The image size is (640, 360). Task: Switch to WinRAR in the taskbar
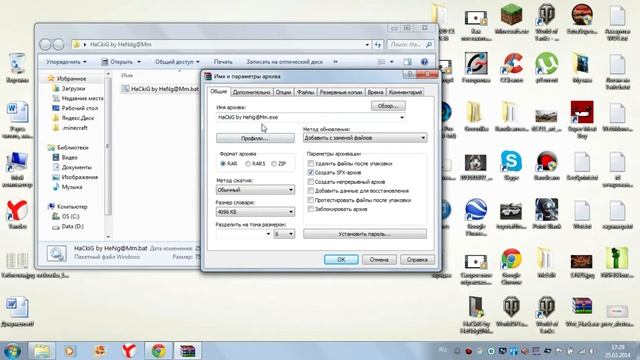187,351
